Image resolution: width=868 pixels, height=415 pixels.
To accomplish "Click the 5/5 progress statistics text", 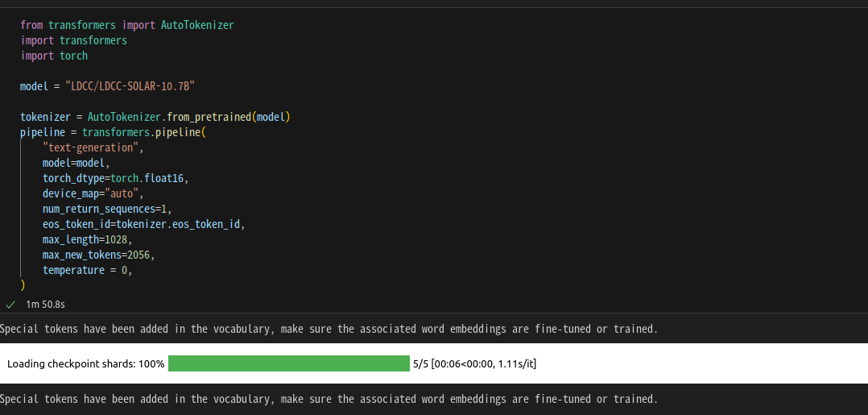I will pos(474,363).
